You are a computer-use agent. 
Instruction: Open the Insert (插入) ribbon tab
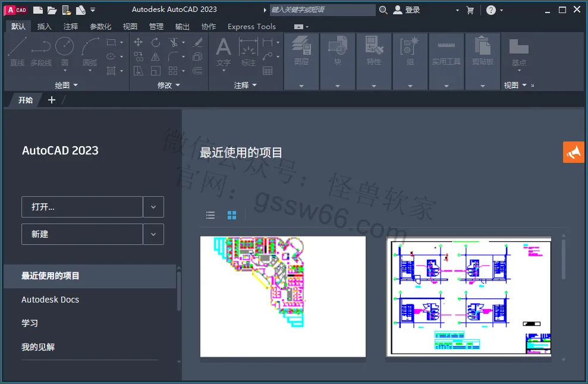[x=44, y=26]
